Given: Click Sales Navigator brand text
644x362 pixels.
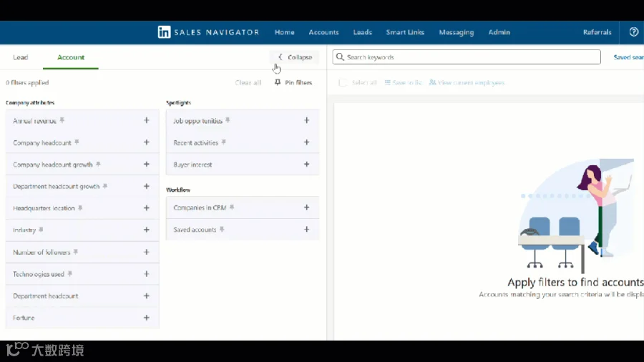Looking at the screenshot, I should [x=216, y=32].
